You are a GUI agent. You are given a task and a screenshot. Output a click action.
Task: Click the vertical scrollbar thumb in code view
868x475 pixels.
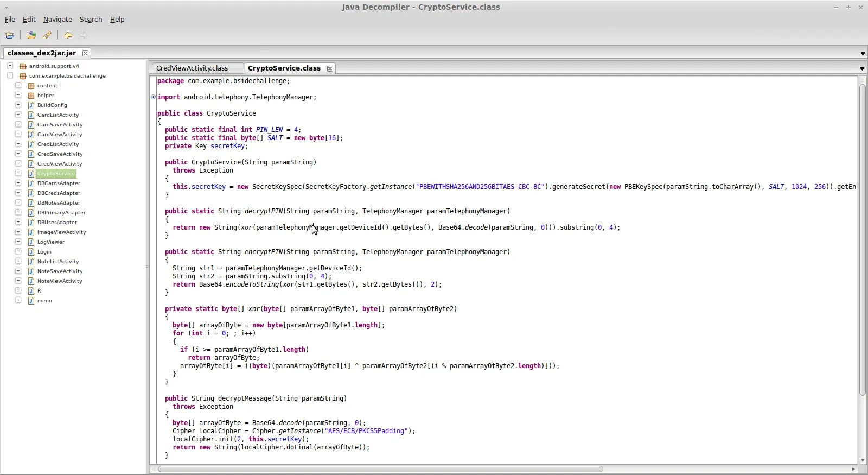863,240
